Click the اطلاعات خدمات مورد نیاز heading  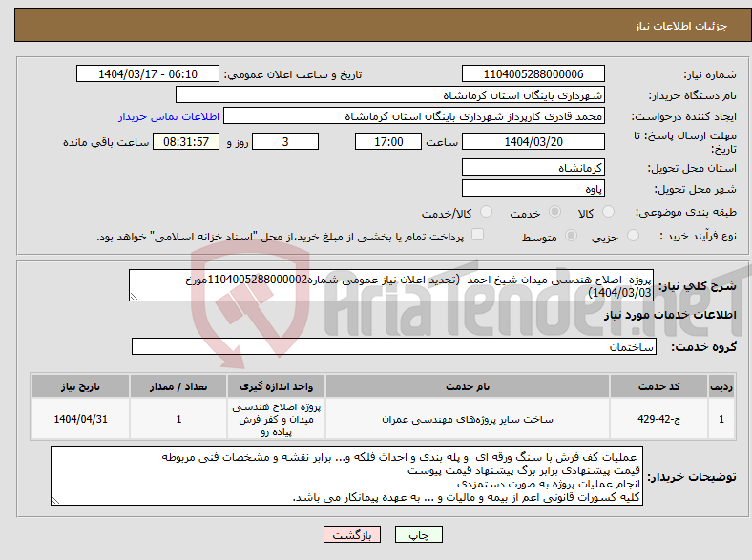(670, 315)
